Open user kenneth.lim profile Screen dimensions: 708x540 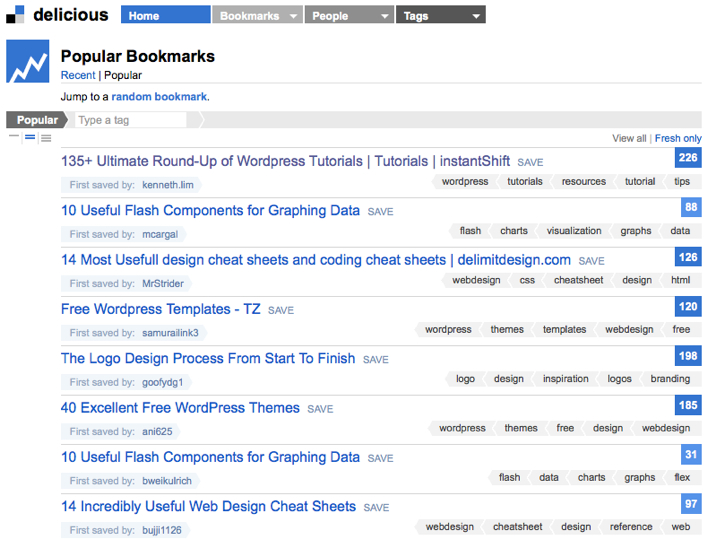click(x=168, y=185)
